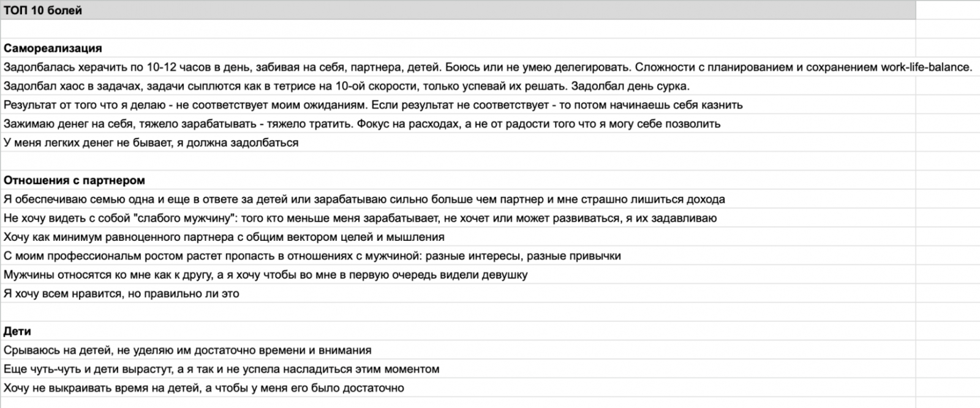Click the empty white cell right of the gray header

coord(947,10)
